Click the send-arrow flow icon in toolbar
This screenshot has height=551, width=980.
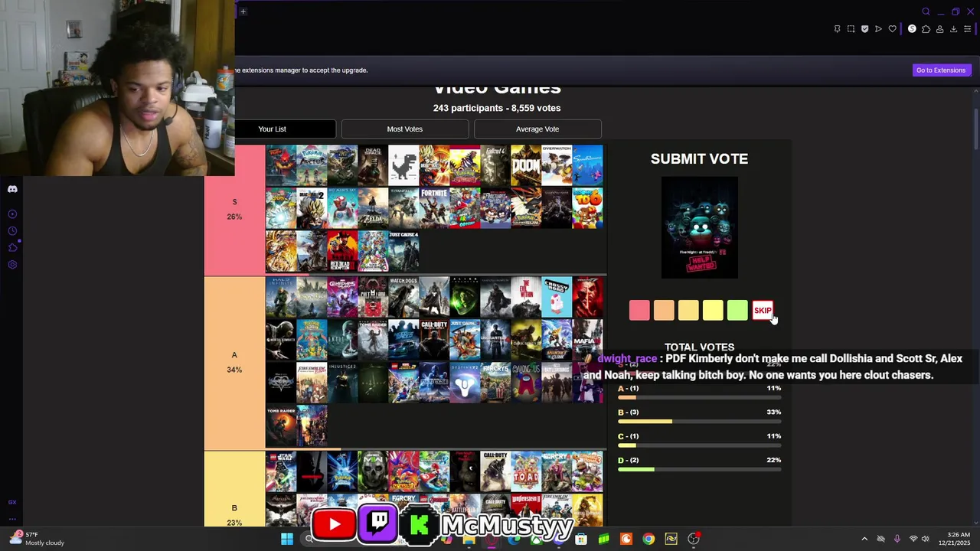(x=878, y=29)
